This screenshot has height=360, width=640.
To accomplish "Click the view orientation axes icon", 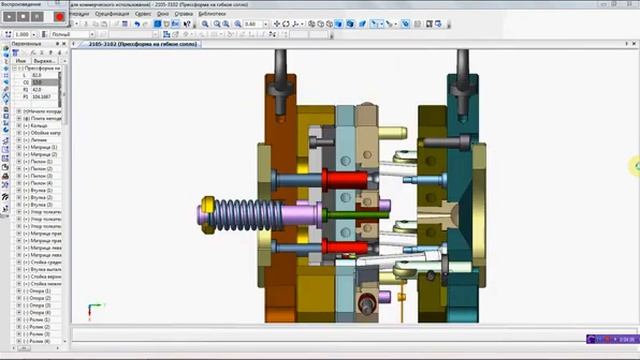I will tap(295, 24).
